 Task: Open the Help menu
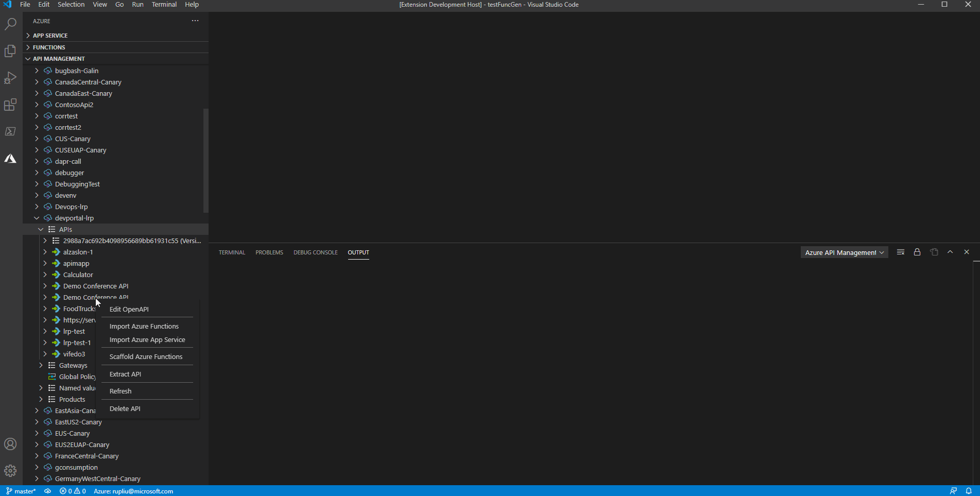(x=192, y=5)
